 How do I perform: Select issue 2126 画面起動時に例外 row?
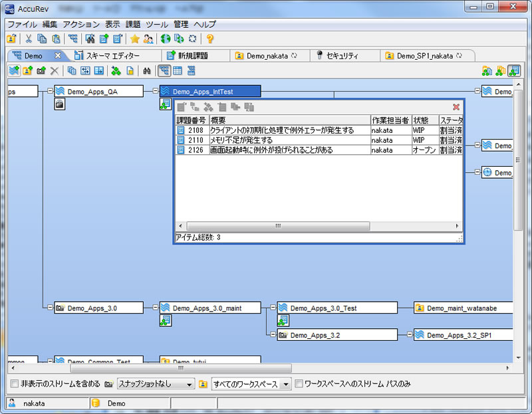tap(319, 150)
